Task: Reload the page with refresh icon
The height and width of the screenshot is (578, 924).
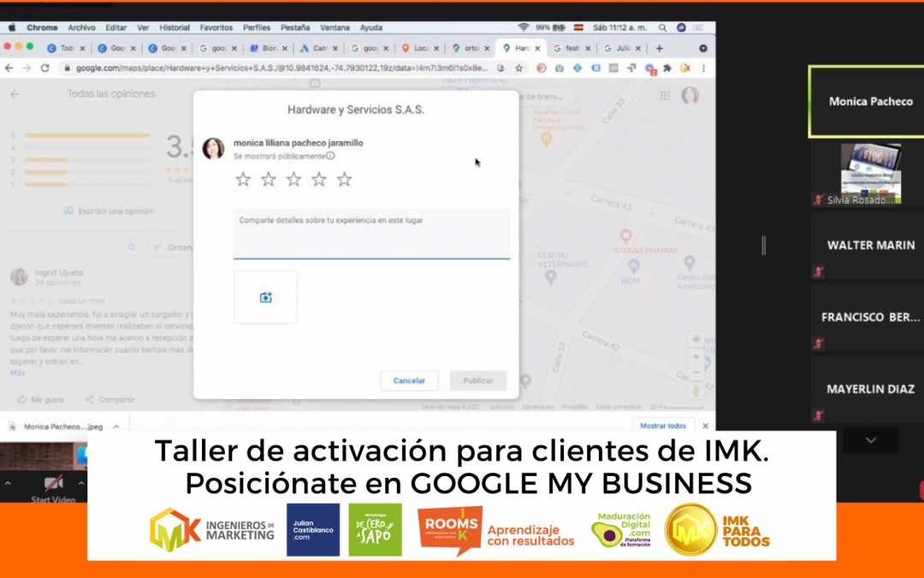Action: (44, 68)
